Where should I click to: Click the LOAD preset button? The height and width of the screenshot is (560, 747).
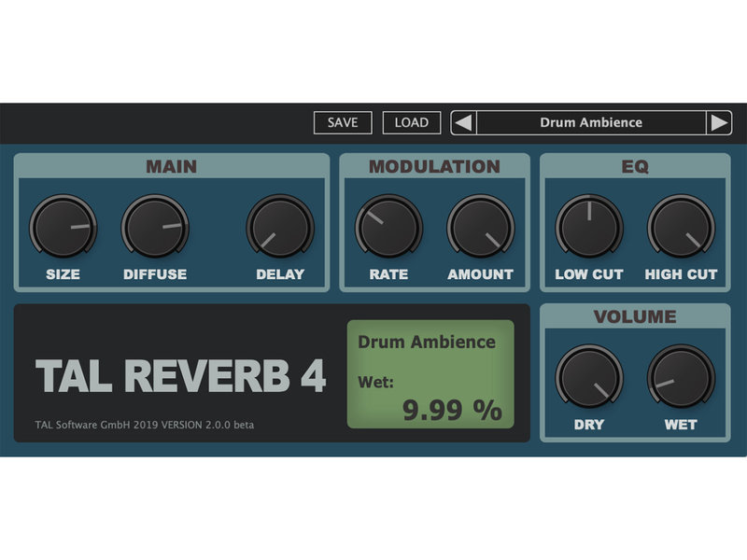coord(411,122)
